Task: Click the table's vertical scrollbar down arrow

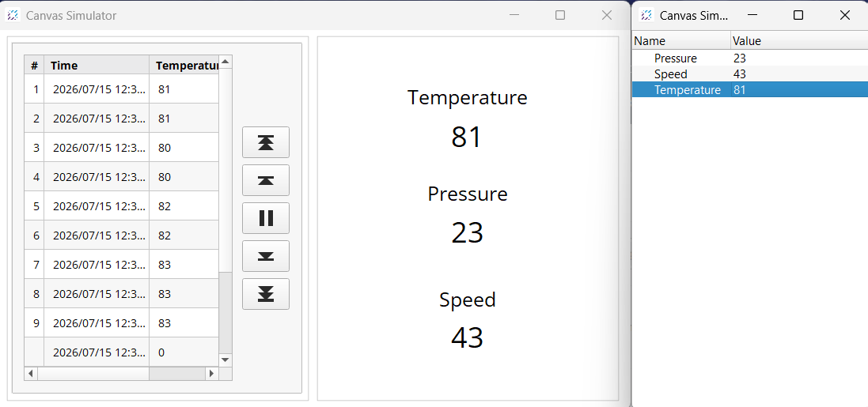Action: coord(226,360)
